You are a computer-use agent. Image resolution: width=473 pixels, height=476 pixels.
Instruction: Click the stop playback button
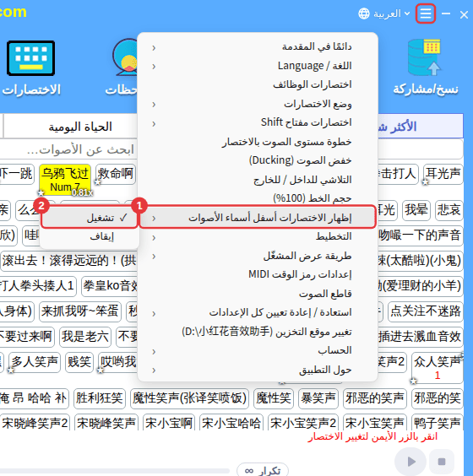[x=442, y=462]
